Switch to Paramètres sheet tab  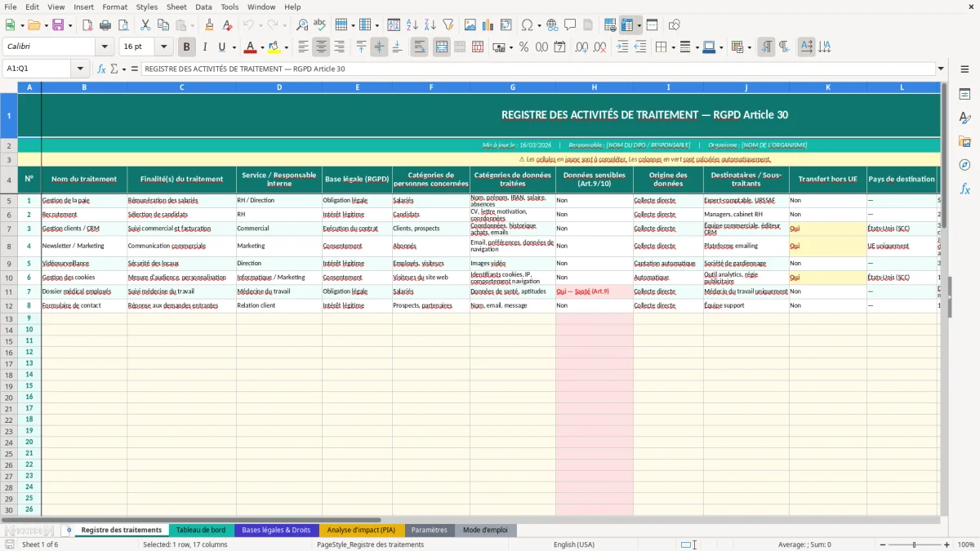pos(430,531)
